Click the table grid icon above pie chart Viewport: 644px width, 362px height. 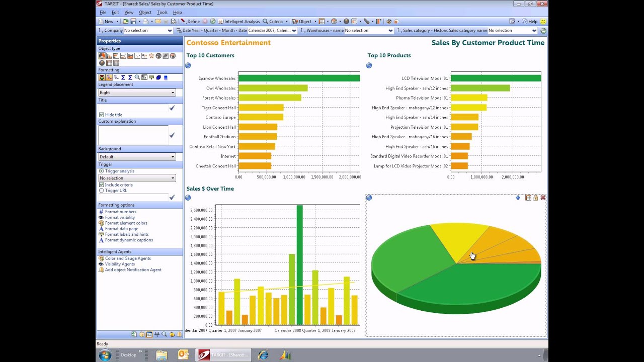(x=528, y=198)
